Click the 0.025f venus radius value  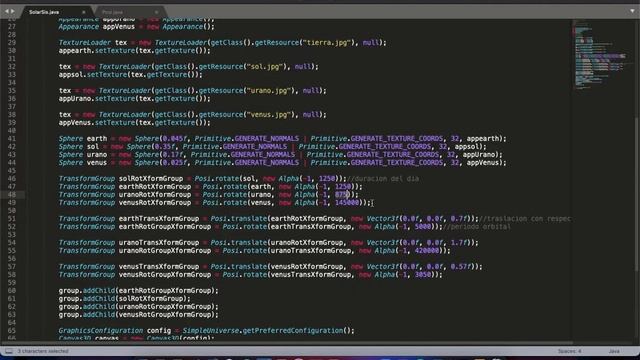pos(175,162)
